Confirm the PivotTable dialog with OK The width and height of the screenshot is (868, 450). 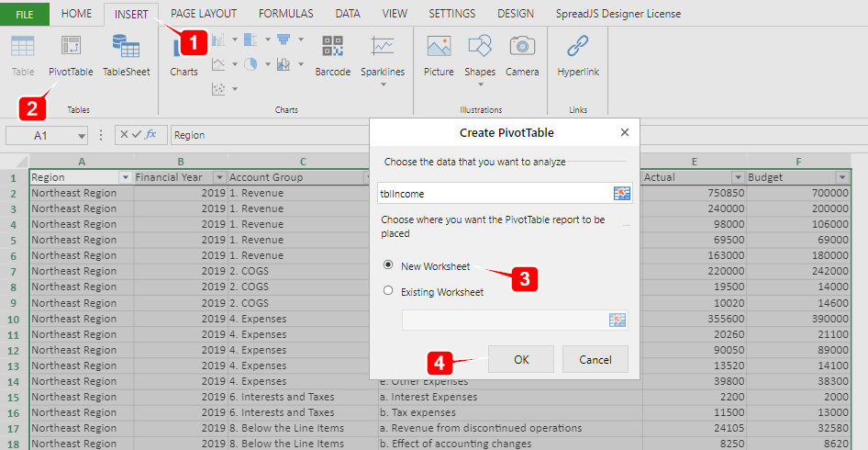click(x=521, y=359)
